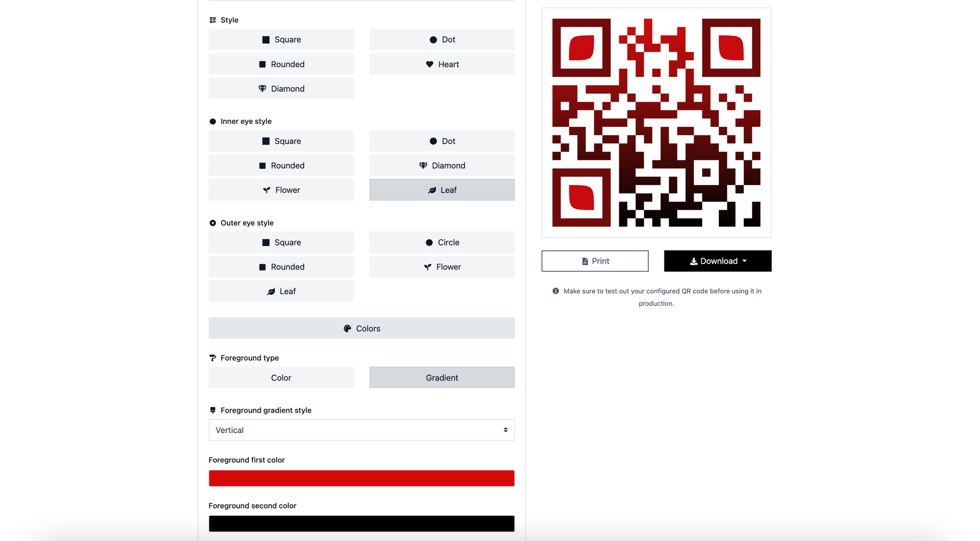
Task: Select the Flower inner eye style
Action: (281, 189)
